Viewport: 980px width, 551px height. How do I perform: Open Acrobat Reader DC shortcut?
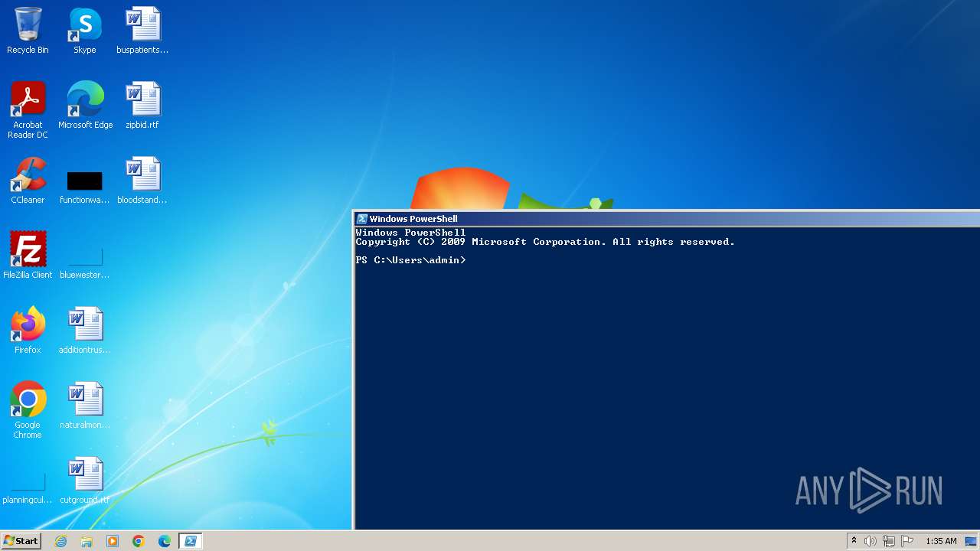[28, 109]
